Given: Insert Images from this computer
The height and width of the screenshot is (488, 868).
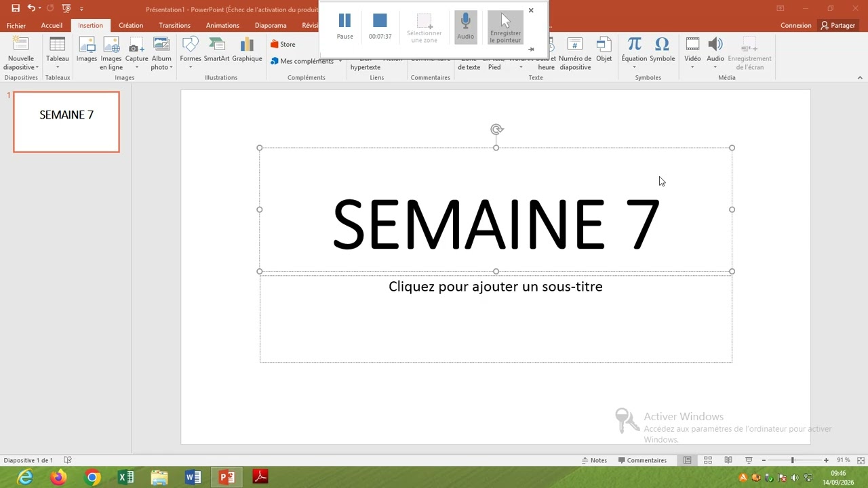Looking at the screenshot, I should pos(87,50).
